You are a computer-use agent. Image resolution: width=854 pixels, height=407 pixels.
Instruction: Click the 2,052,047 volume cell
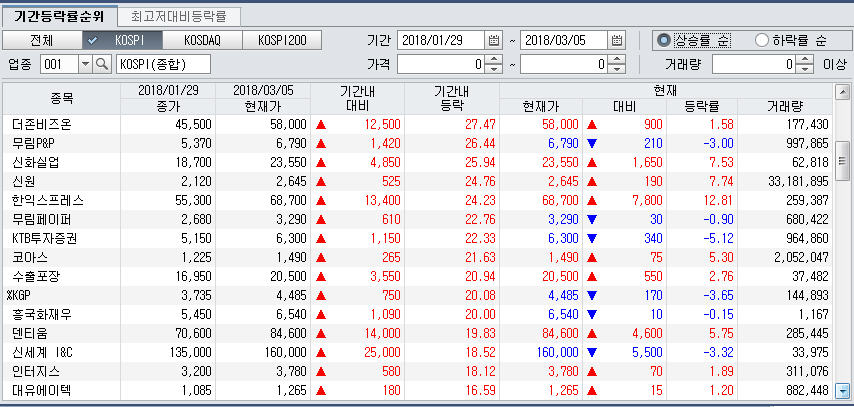pyautogui.click(x=801, y=257)
